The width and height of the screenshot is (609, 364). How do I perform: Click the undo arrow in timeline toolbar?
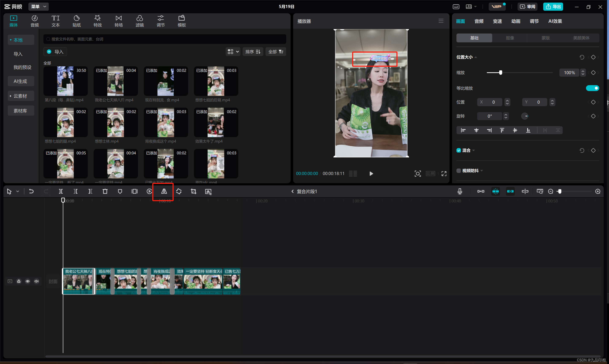[x=31, y=191]
